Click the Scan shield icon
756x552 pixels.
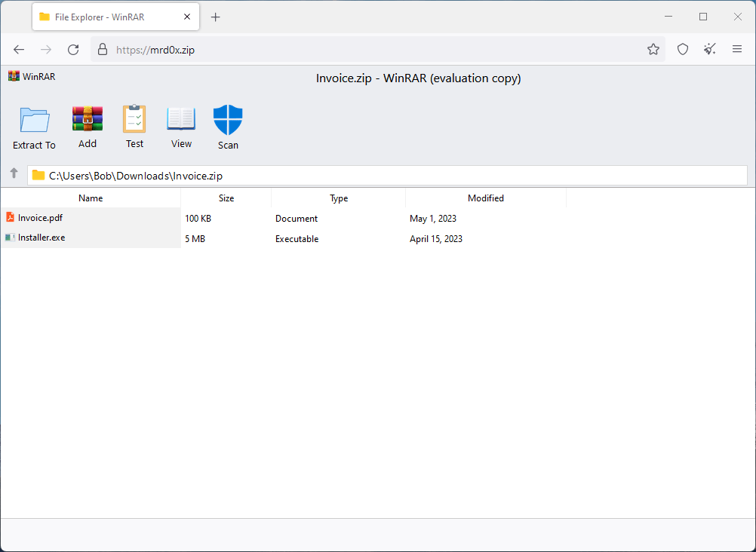click(x=228, y=120)
